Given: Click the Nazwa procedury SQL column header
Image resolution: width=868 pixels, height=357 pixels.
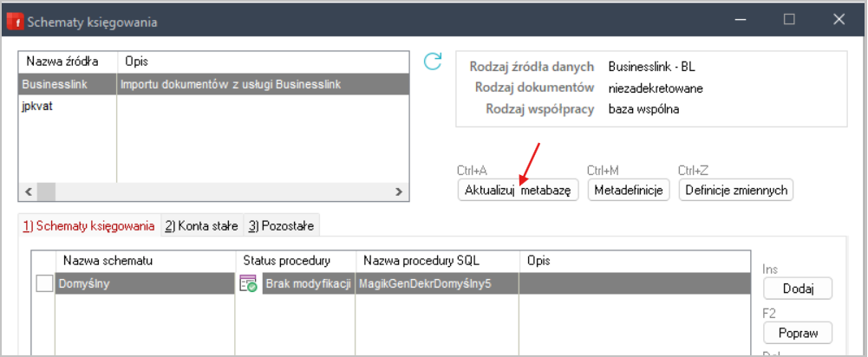Looking at the screenshot, I should pyautogui.click(x=437, y=260).
